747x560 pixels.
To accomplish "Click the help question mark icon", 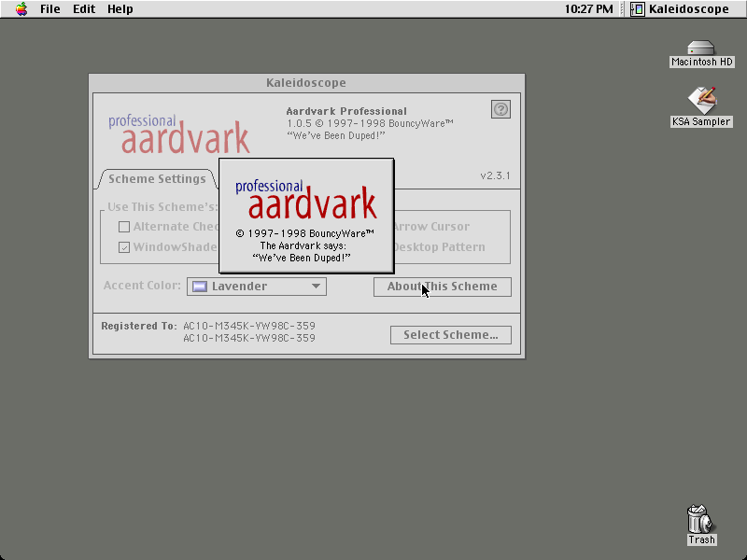I will point(500,109).
